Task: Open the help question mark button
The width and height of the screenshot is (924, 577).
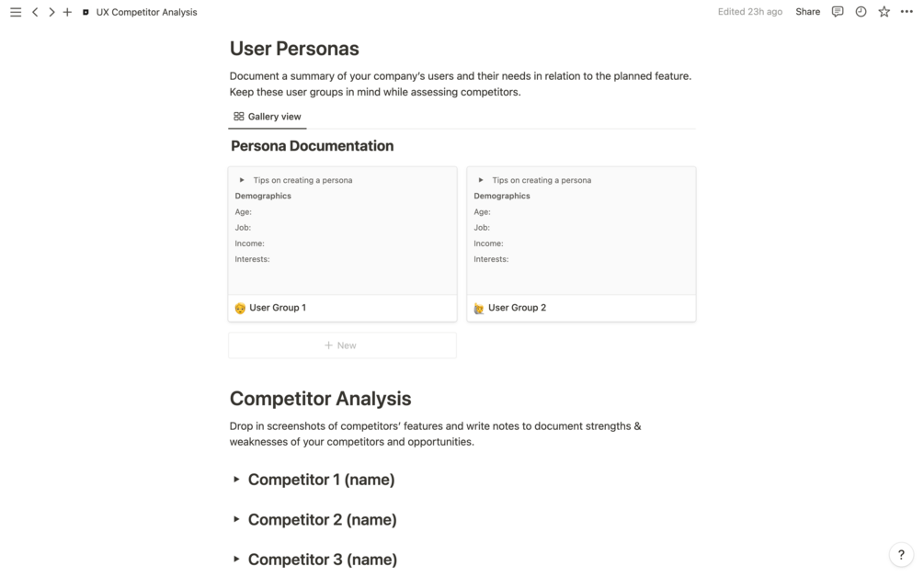Action: point(901,555)
